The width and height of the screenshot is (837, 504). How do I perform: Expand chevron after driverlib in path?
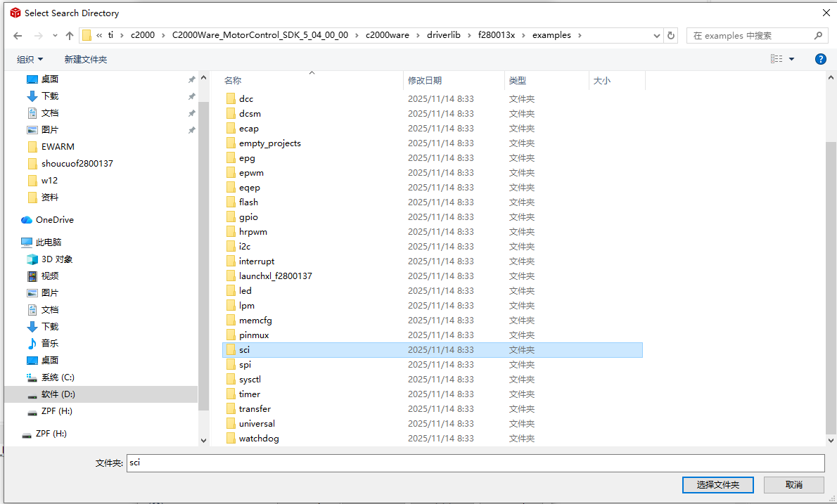click(x=469, y=36)
